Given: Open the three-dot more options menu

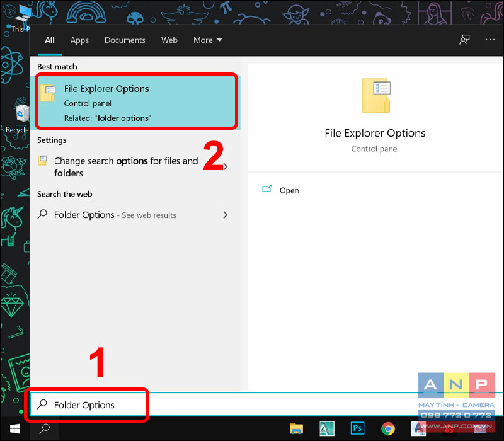Looking at the screenshot, I should click(490, 40).
